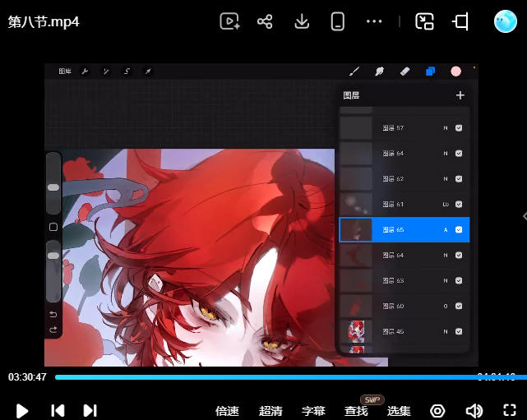
Task: Open blend mode N of layer 45
Action: 446,331
